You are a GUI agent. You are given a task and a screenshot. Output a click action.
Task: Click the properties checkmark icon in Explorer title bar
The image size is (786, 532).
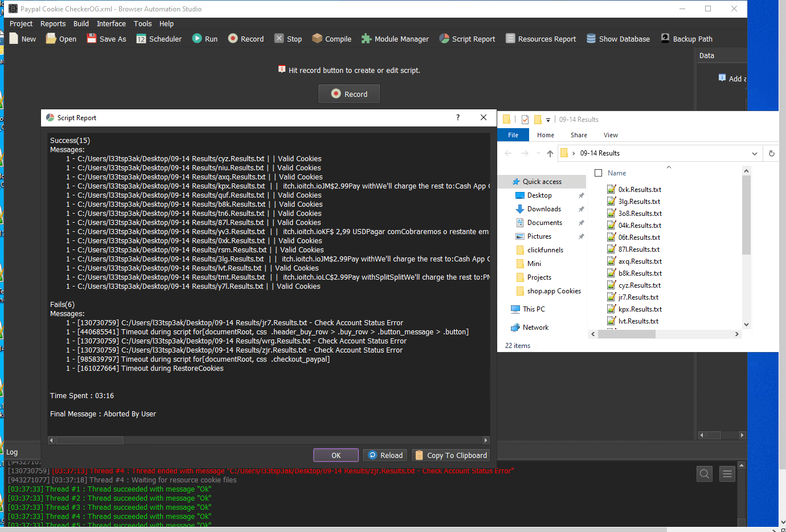point(525,120)
